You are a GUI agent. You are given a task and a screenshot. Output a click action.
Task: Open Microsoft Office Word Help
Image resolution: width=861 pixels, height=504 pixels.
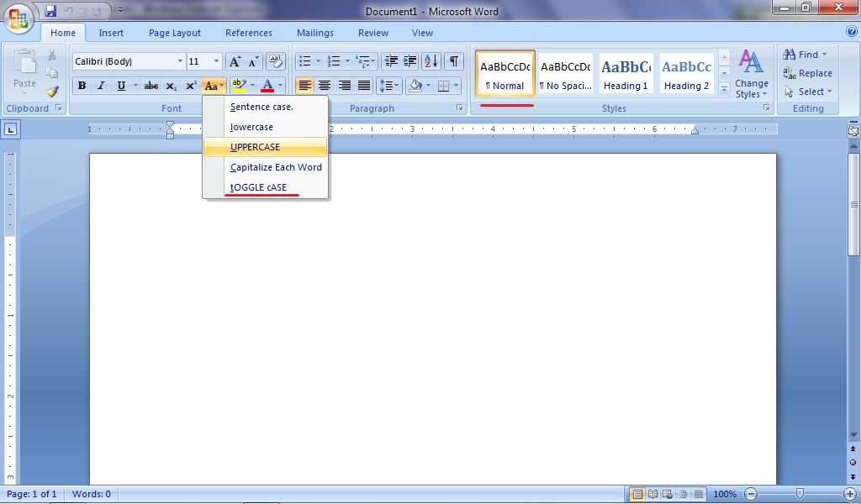853,32
